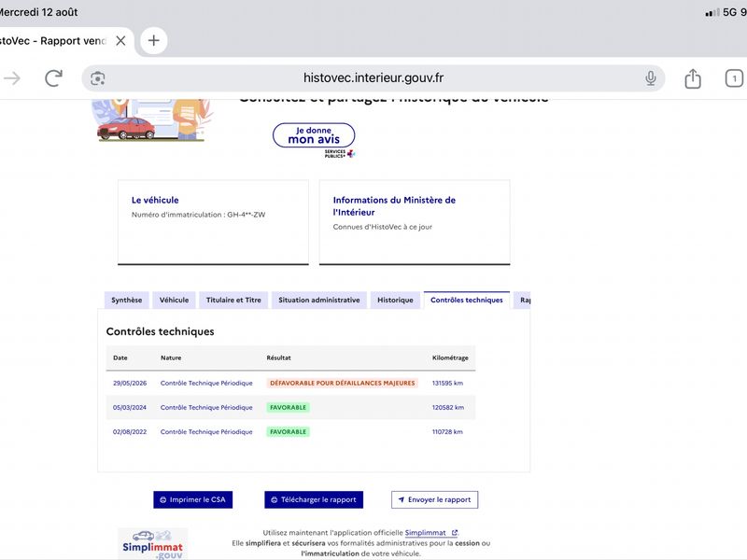Click the Télécharger le rapport button
This screenshot has width=747, height=560.
(314, 499)
